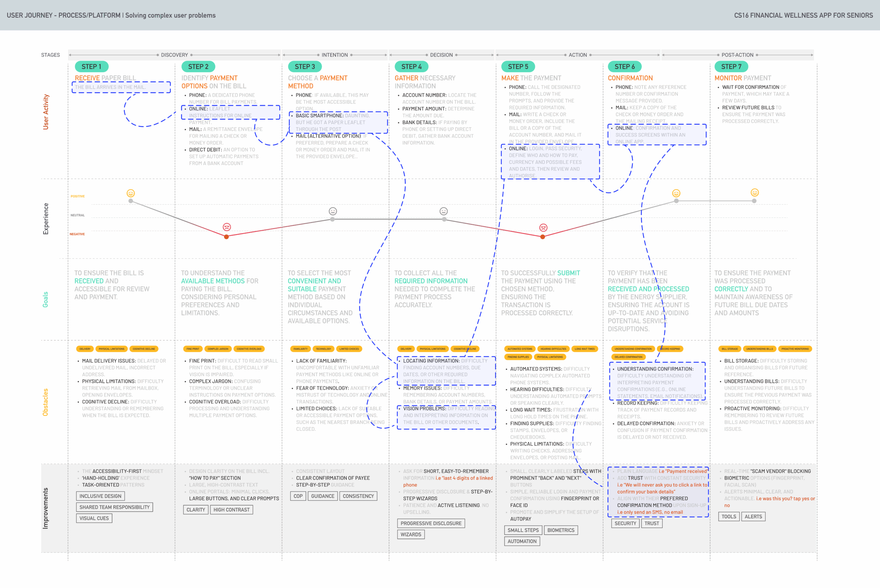880x588 pixels.
Task: Click the 'CS16 FINANCIAL WELLNESS APP FOR SENIORS' title
Action: 803,15
